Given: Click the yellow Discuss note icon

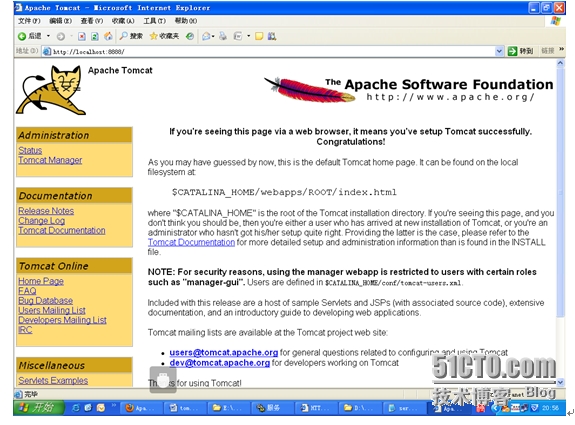Looking at the screenshot, I should tap(259, 36).
